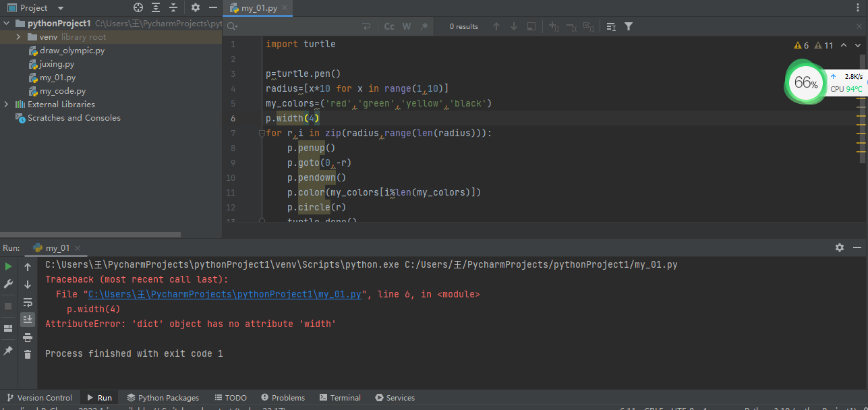Click the Stop process button
The image size is (868, 410).
(x=8, y=306)
